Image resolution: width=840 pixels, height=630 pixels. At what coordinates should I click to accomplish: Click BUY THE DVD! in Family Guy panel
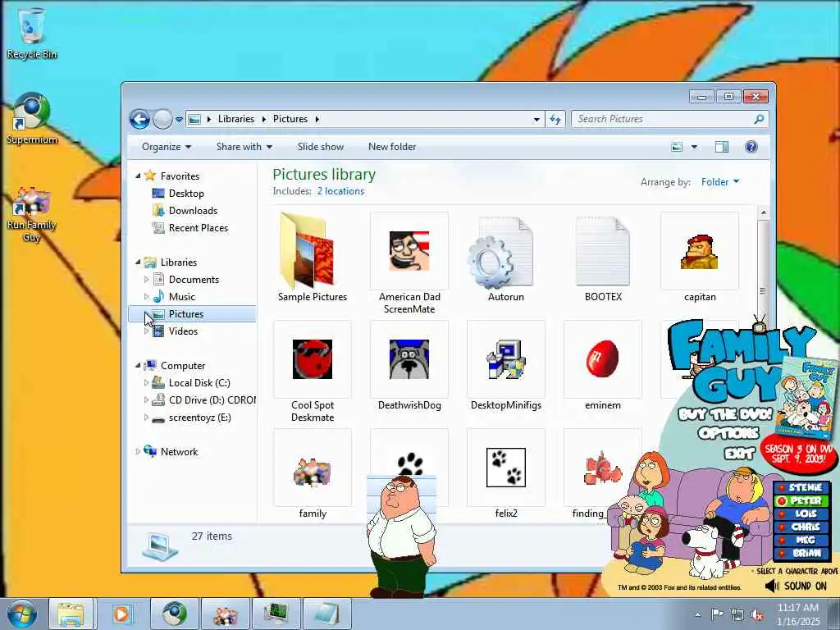[x=725, y=414]
